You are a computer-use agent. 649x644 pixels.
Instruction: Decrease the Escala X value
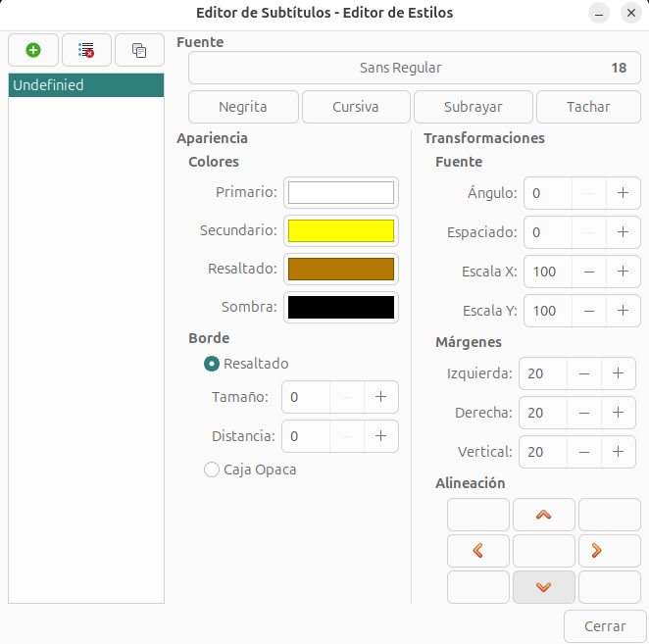tap(589, 272)
